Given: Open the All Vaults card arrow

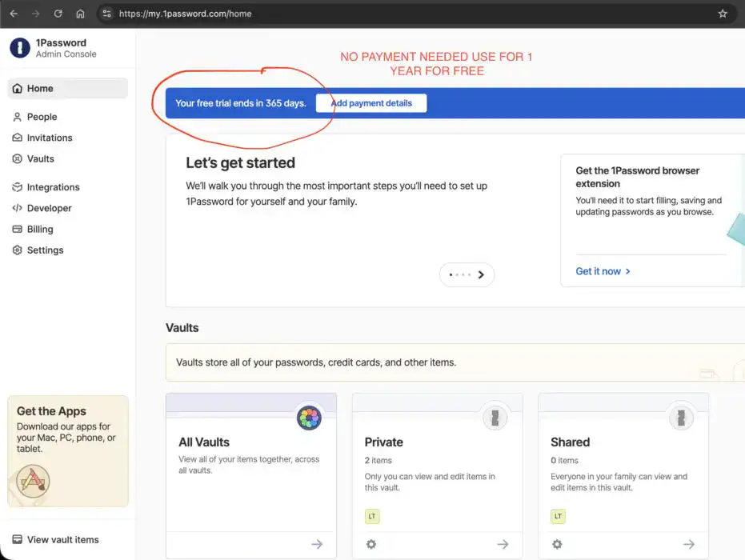Looking at the screenshot, I should coord(317,544).
